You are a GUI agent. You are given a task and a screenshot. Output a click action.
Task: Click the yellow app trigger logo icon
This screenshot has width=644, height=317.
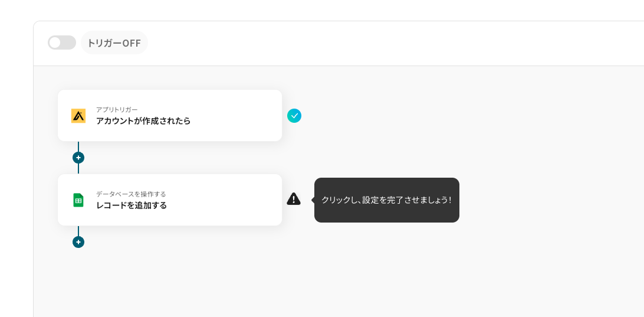coord(78,116)
